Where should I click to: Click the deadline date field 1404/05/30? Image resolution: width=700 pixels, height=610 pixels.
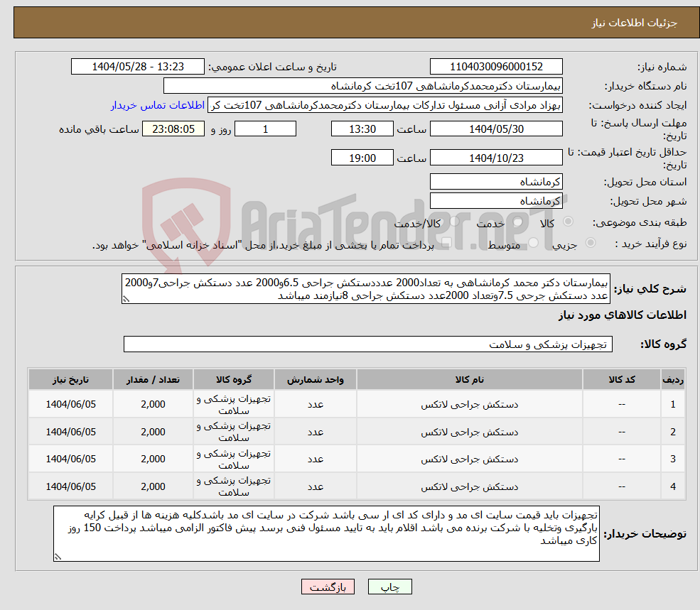496,129
